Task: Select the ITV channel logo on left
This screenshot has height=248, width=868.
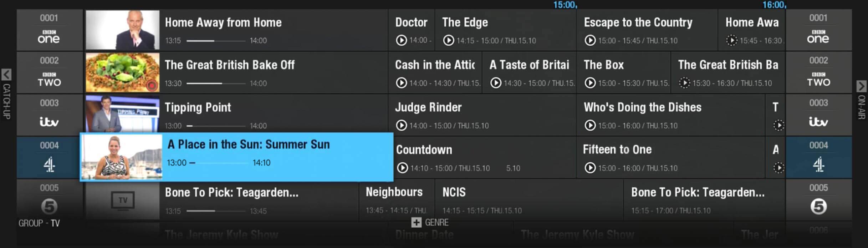Action: pos(49,122)
